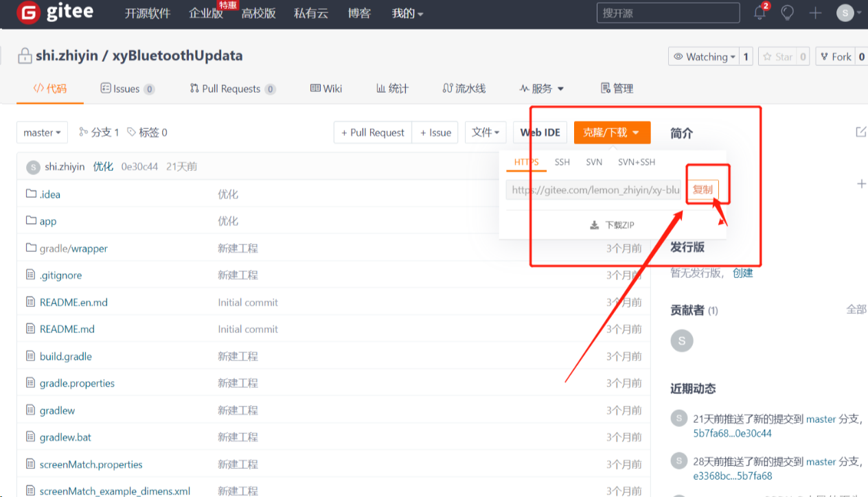Open the gradle.properties file
Screen dimensions: 868x497
[x=77, y=383]
